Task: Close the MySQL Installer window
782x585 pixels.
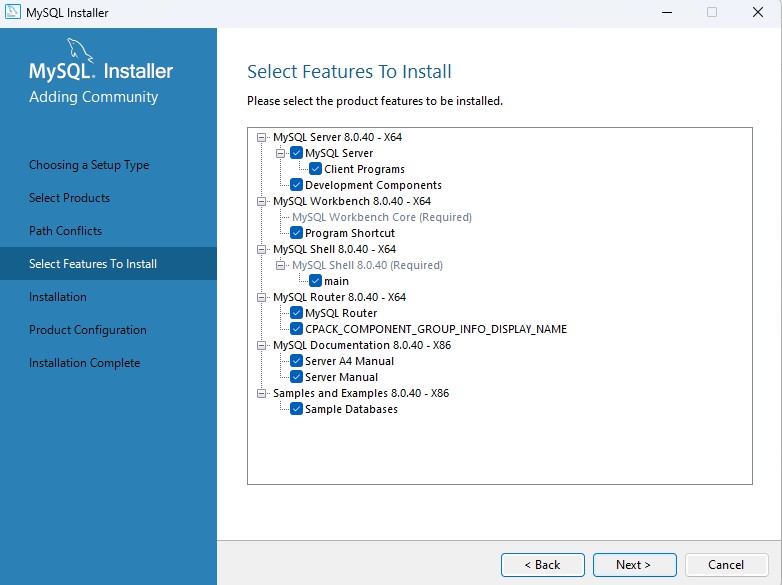Action: pyautogui.click(x=758, y=12)
